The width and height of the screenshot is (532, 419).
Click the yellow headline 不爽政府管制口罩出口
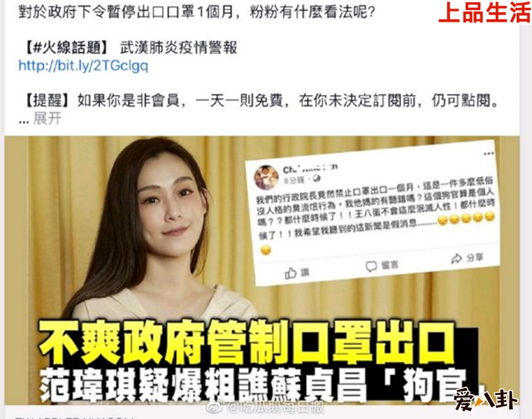[x=247, y=343]
